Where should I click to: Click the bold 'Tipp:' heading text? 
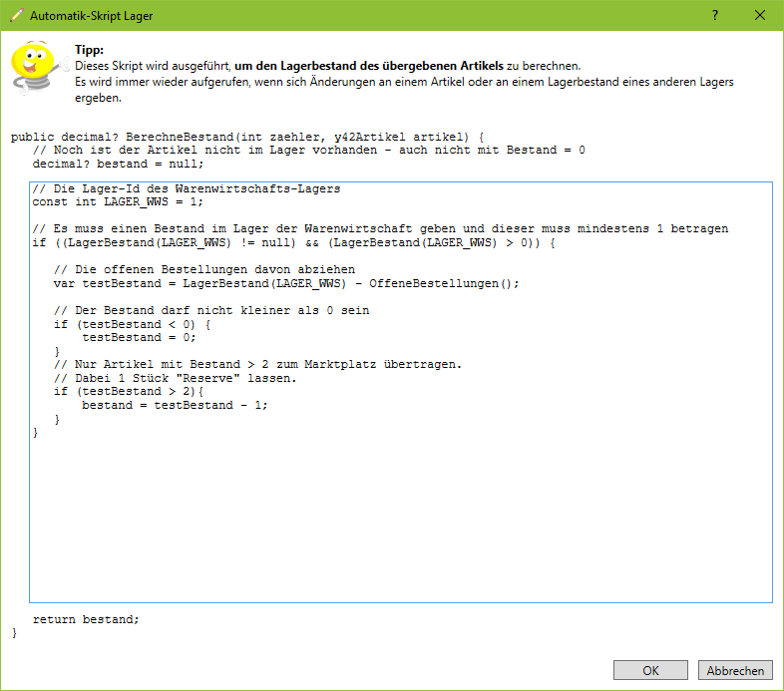coord(90,50)
